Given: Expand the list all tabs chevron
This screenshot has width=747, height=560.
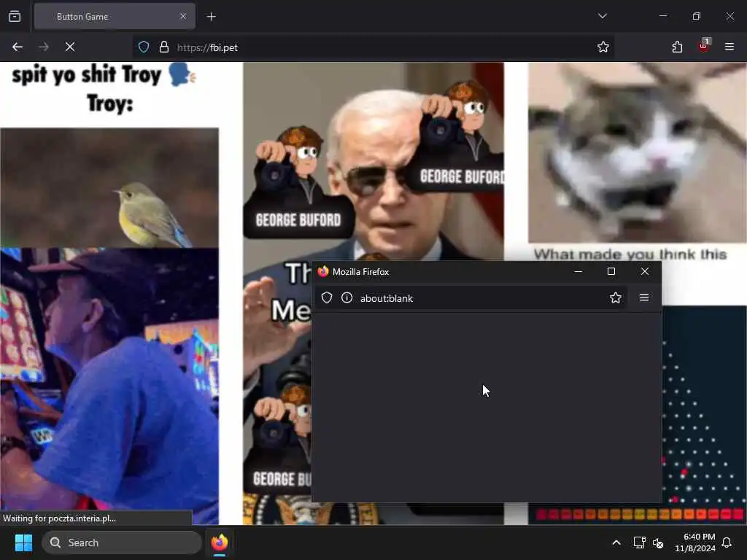Looking at the screenshot, I should pyautogui.click(x=602, y=16).
